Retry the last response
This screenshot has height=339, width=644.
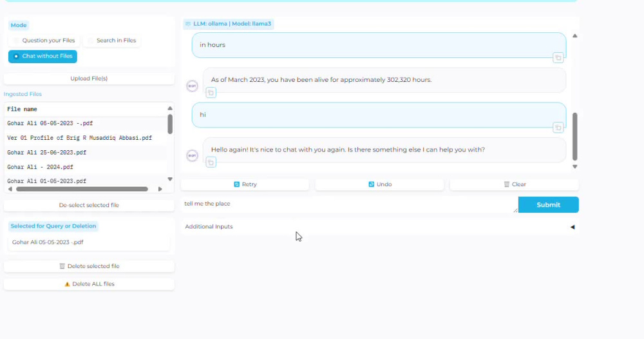(x=245, y=184)
